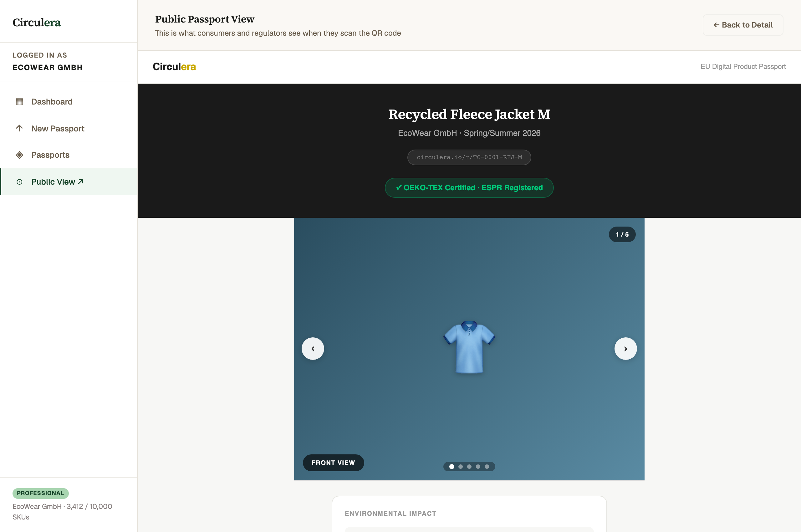Jump to fourth carousel slide dot

tap(478, 467)
